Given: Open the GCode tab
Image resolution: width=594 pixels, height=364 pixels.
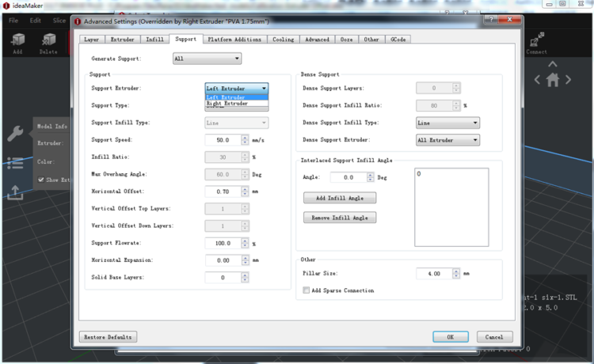Looking at the screenshot, I should 398,40.
